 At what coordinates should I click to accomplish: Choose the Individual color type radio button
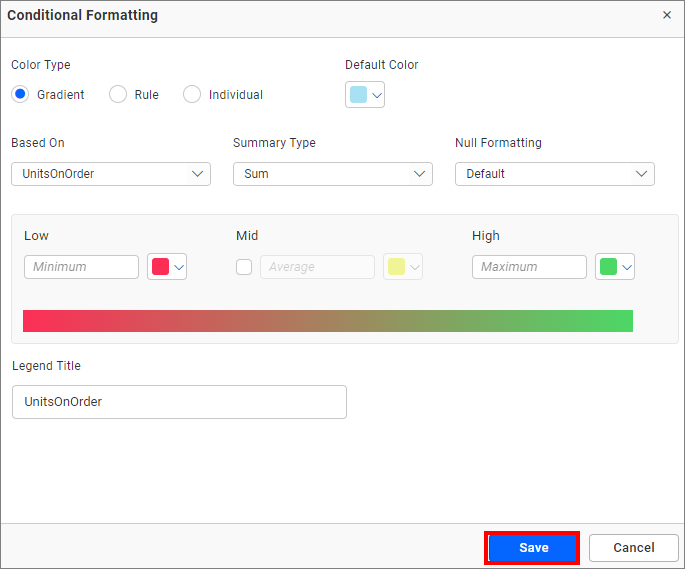tap(192, 95)
